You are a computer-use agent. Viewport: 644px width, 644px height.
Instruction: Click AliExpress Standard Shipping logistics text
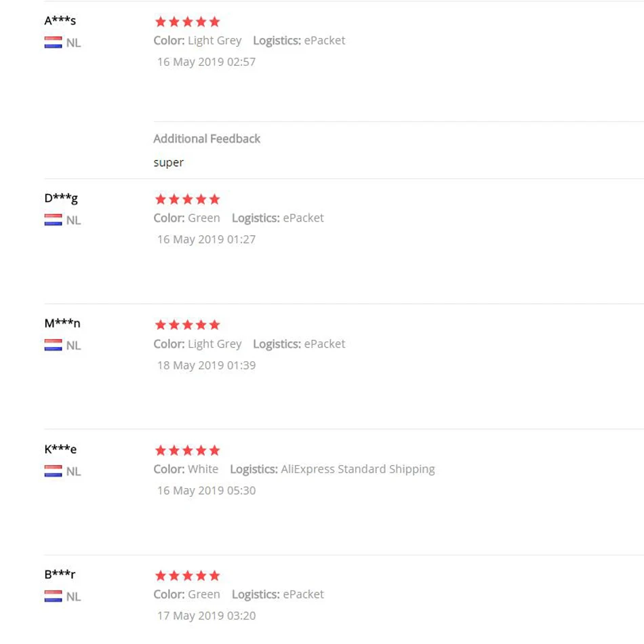[x=358, y=469]
